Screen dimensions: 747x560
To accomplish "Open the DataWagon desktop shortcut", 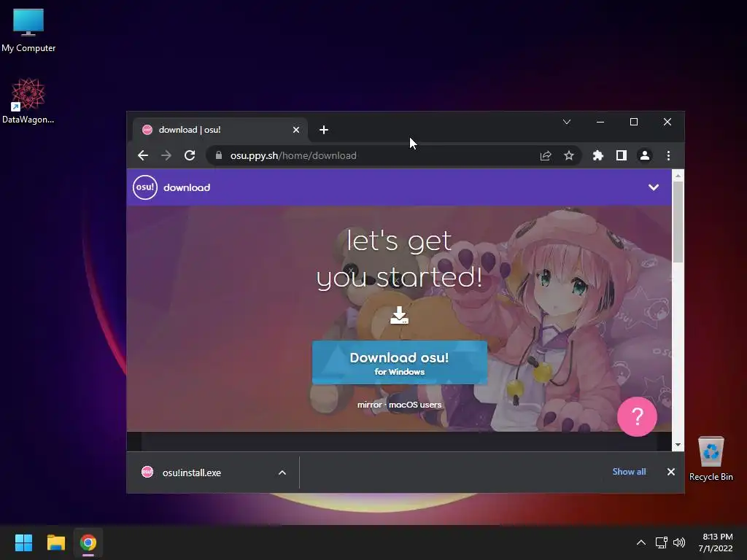I will coord(28,101).
